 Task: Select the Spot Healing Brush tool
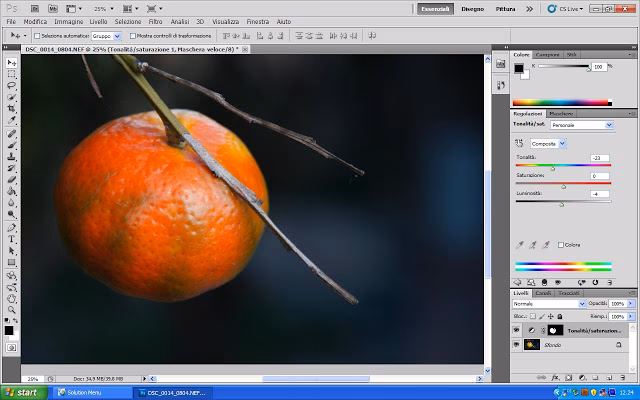[x=11, y=133]
